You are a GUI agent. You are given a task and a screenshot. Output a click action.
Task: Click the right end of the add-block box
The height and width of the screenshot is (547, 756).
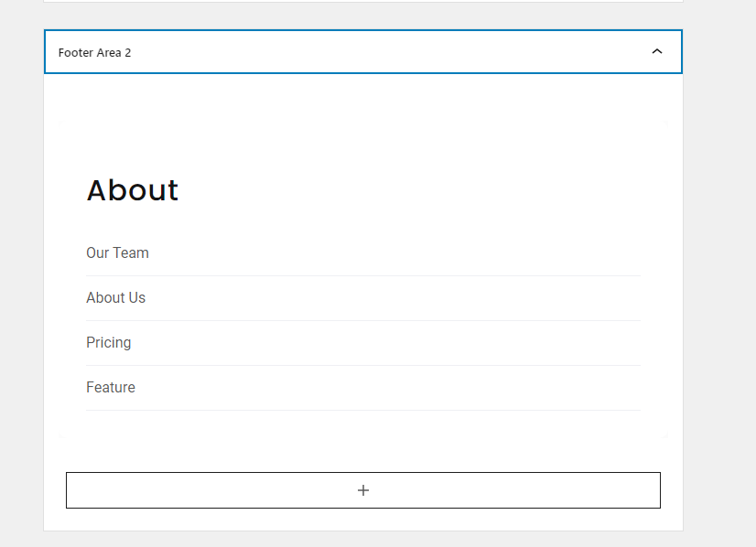(602, 490)
